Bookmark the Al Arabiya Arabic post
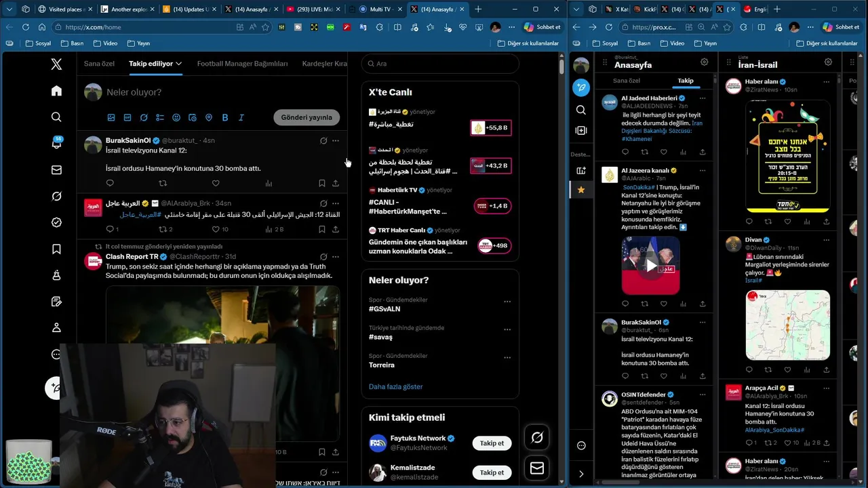This screenshot has height=488, width=868. pyautogui.click(x=322, y=229)
